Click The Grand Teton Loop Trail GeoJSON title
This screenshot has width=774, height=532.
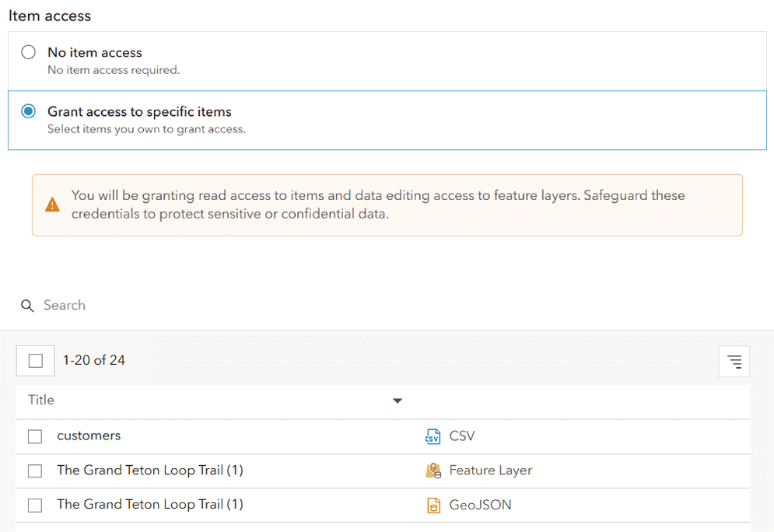click(150, 504)
